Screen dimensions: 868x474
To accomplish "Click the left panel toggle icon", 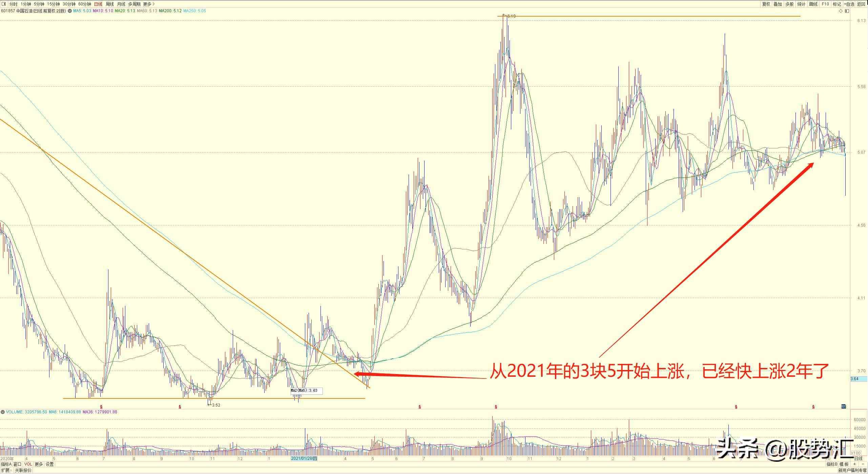I will [4, 4].
